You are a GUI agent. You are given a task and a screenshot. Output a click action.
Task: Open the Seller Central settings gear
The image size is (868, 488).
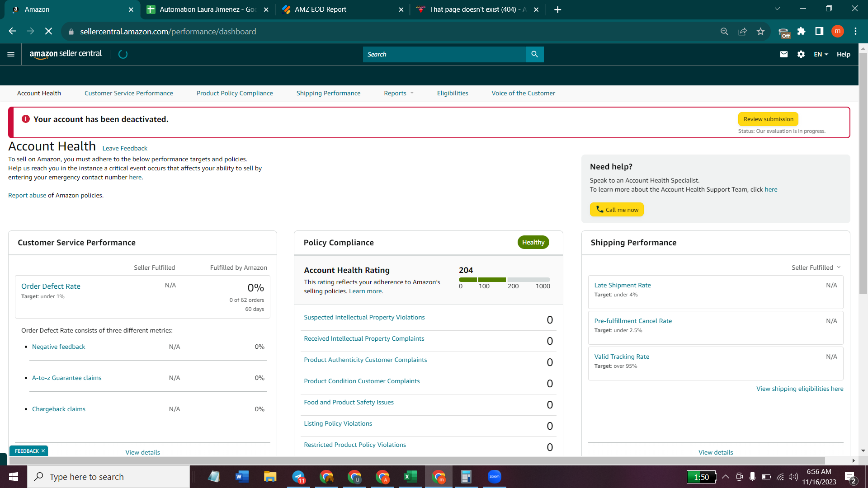[x=801, y=54]
